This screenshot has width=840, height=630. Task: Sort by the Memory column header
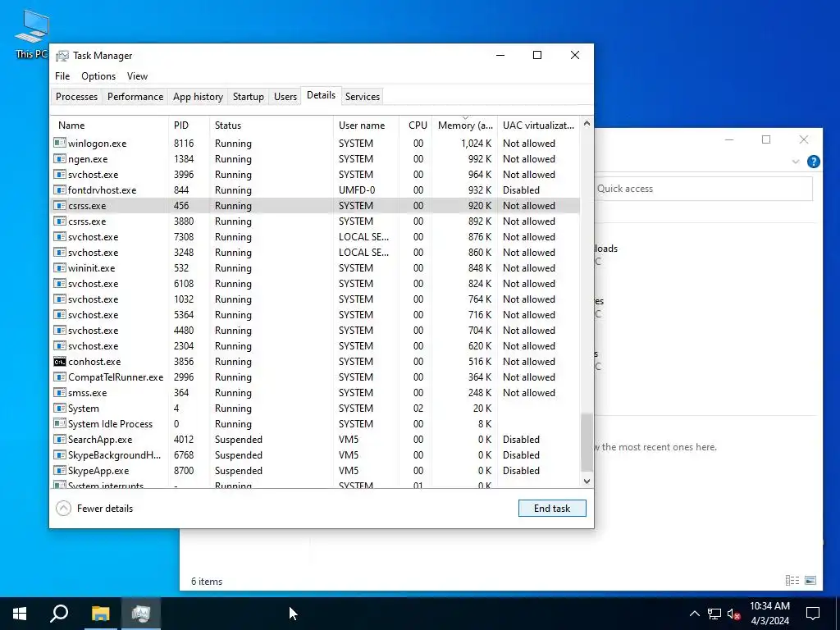[x=464, y=126]
